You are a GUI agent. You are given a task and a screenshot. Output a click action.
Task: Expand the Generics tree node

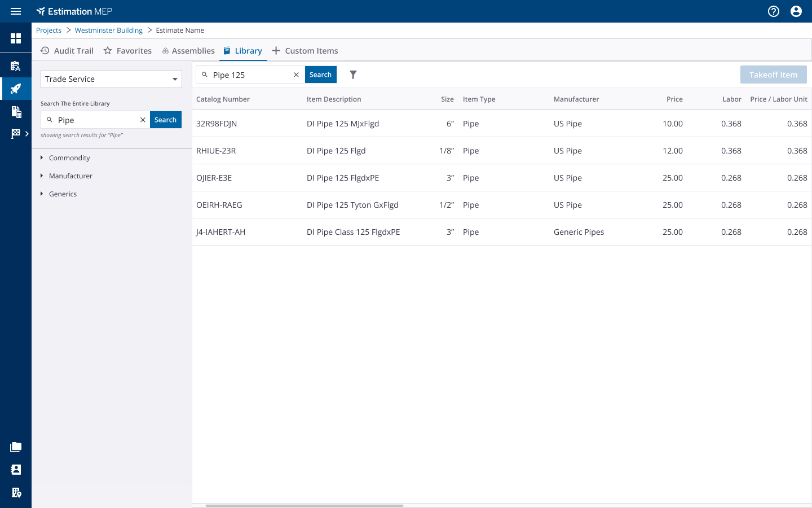[x=42, y=194]
